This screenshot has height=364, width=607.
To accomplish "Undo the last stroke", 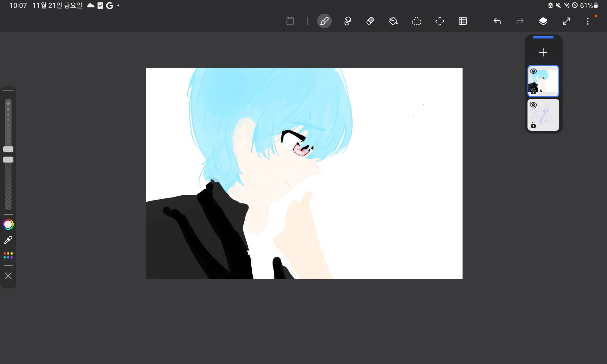I will point(497,21).
